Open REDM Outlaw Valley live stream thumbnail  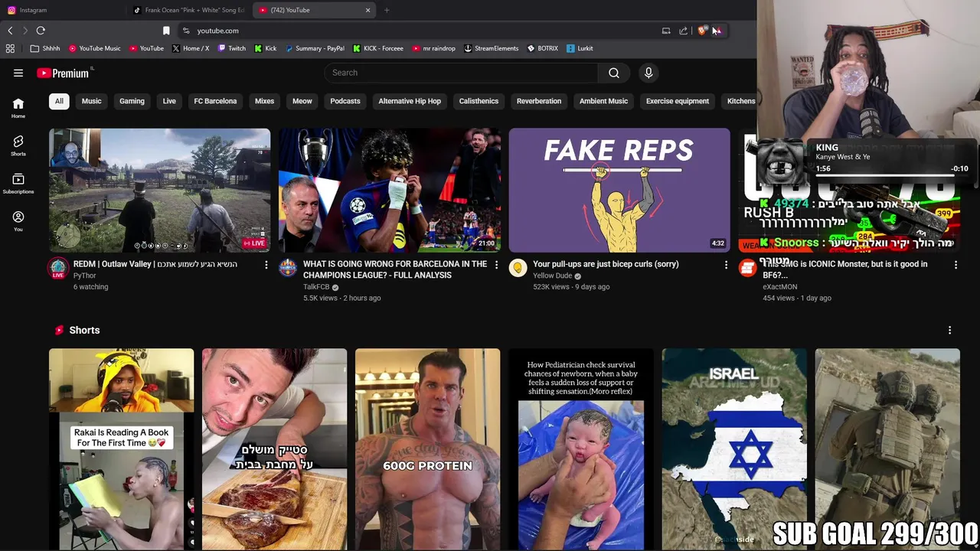[160, 191]
